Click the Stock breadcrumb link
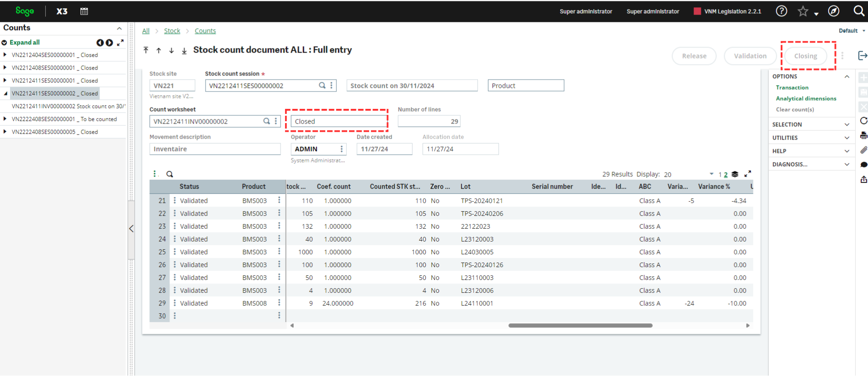 pyautogui.click(x=172, y=31)
